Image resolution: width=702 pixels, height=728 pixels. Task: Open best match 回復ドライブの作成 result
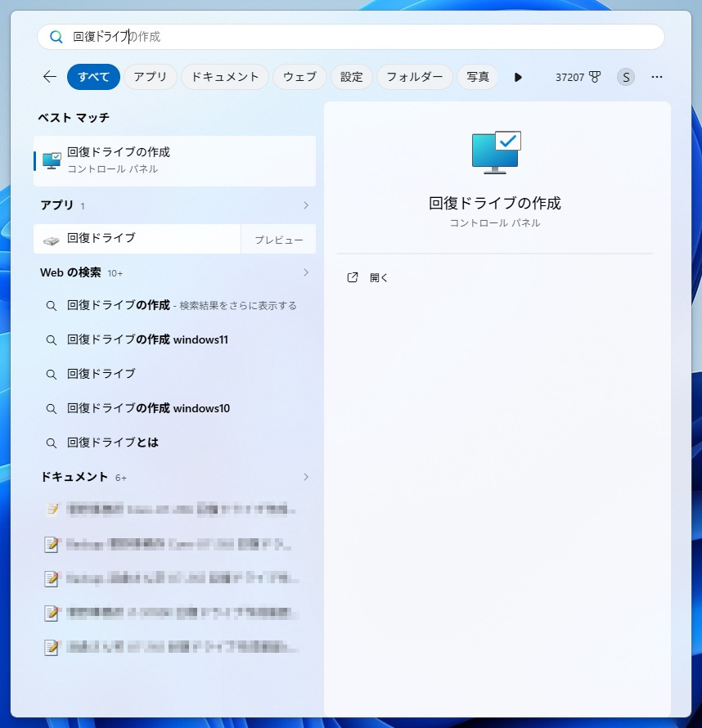coord(174,160)
